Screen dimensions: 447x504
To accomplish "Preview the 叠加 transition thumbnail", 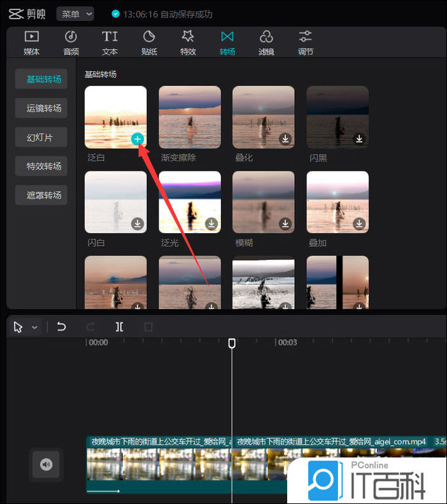I will pos(337,202).
